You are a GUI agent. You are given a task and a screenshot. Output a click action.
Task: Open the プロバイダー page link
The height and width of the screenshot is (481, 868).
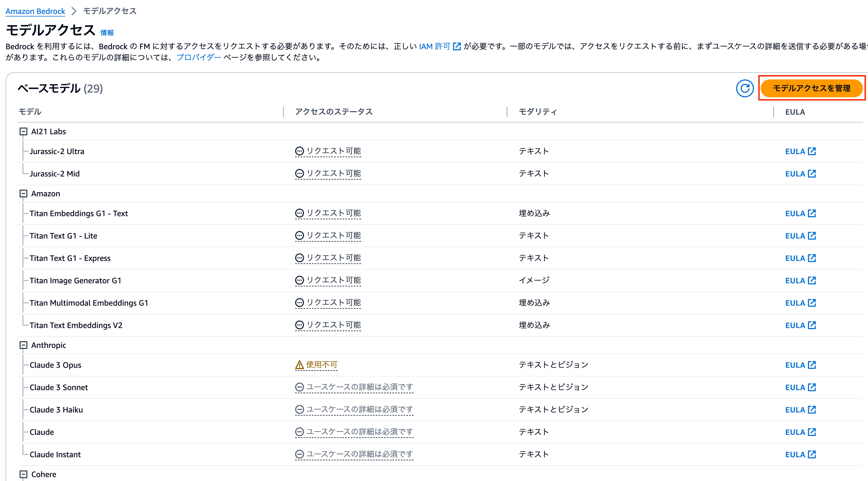click(x=198, y=57)
